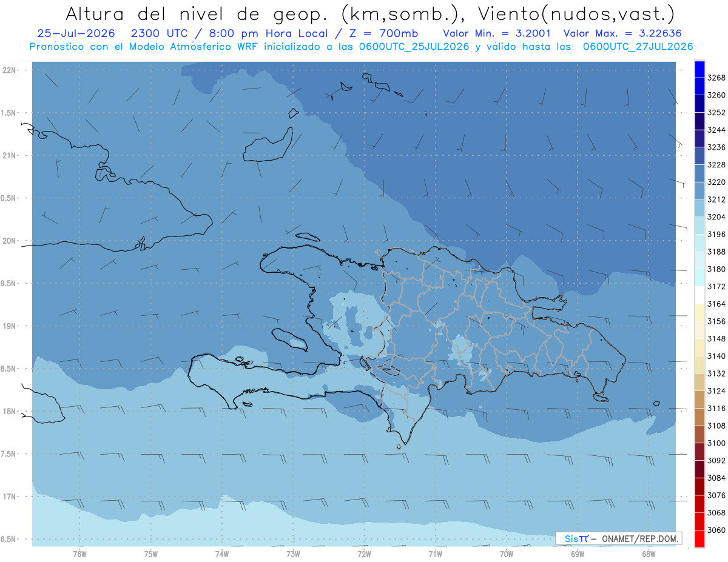This screenshot has width=728, height=562.
Task: Click the legend value '3180'
Action: (716, 269)
